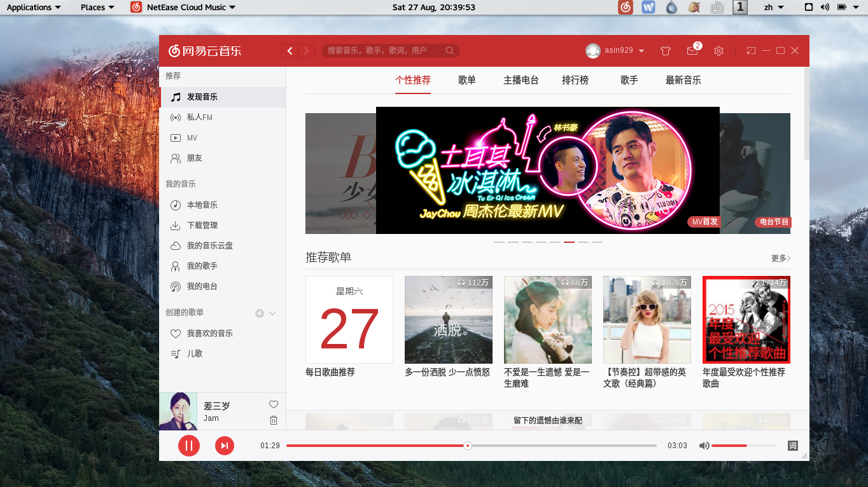Screen dimensions: 868x487
Task: Mute with the speaker icon
Action: click(704, 446)
